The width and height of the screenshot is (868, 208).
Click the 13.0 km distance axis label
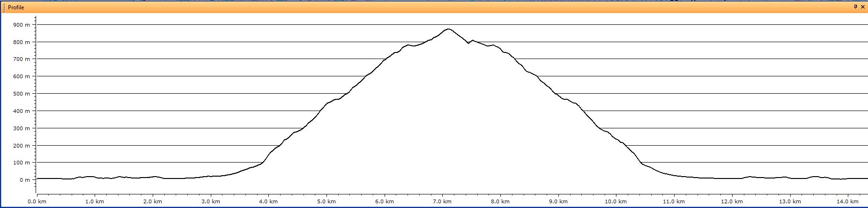tap(790, 201)
